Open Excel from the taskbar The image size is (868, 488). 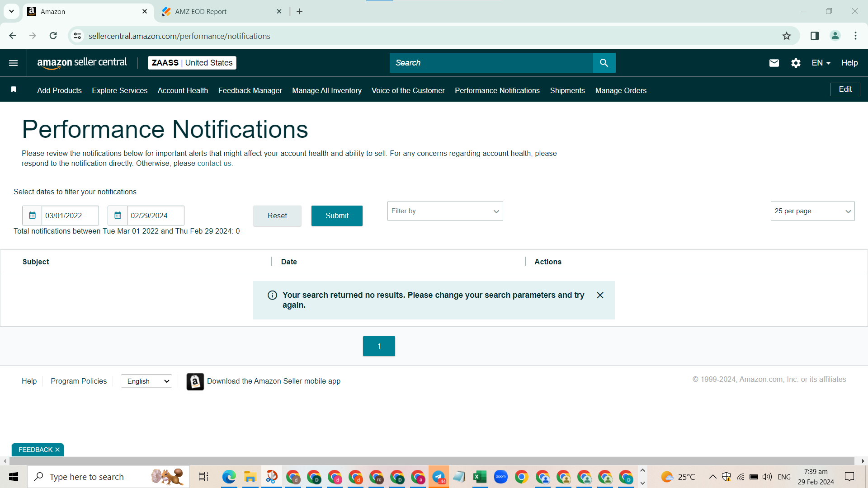click(x=480, y=477)
